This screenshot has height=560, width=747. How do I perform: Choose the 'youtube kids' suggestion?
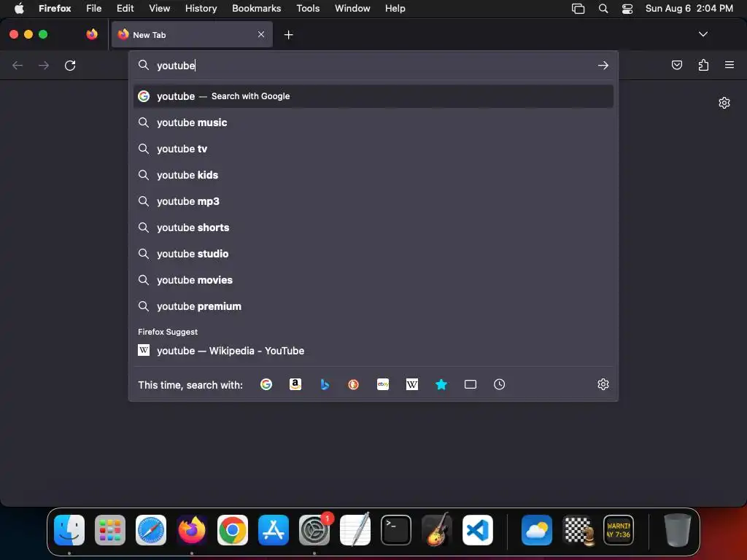373,175
